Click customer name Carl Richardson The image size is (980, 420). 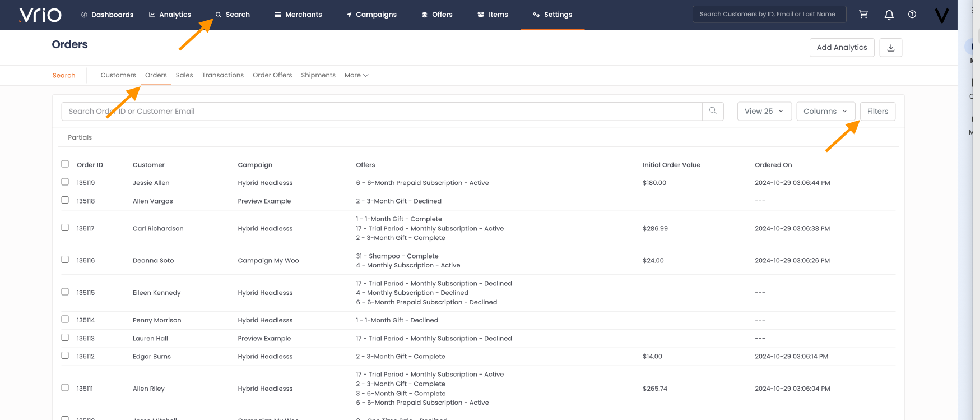[x=158, y=229]
